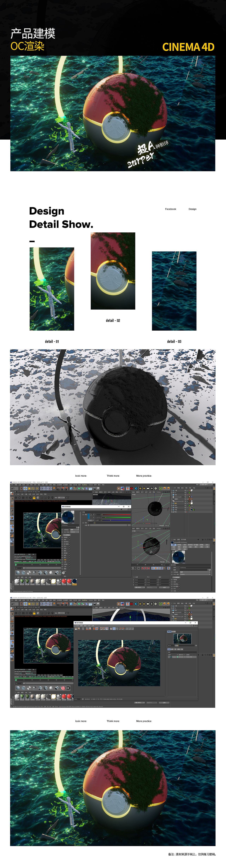Open coordinate mode dropdown in material editor screenshot

coord(139,587)
